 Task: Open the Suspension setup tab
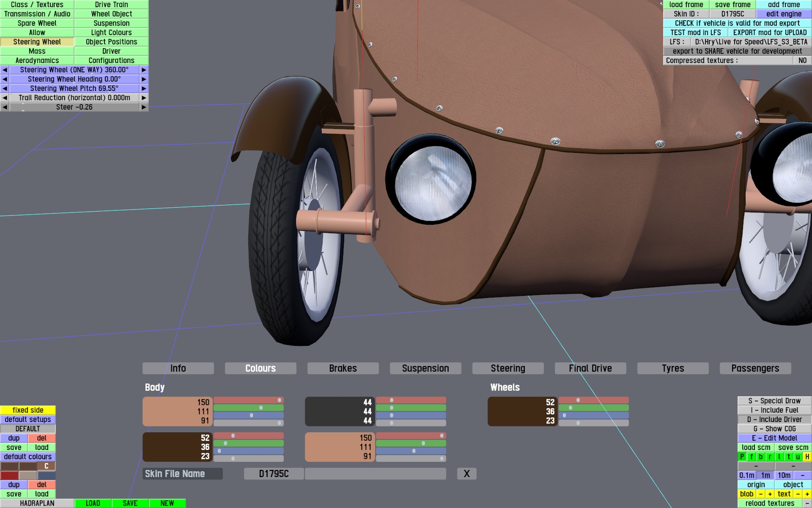[425, 368]
